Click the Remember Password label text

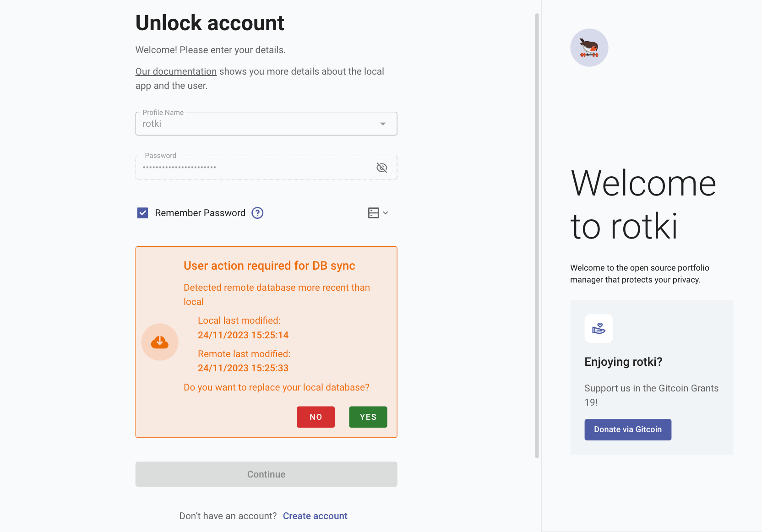coord(200,213)
